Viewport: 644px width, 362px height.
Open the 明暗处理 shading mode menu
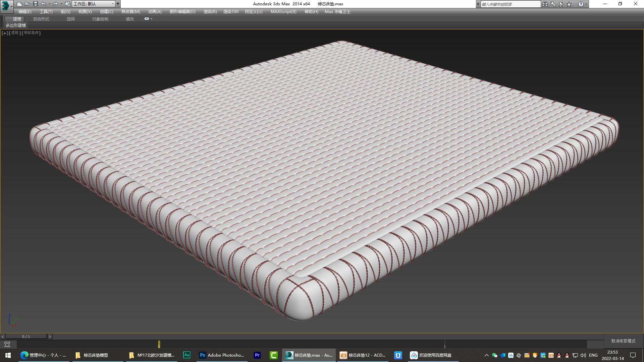[x=31, y=33]
